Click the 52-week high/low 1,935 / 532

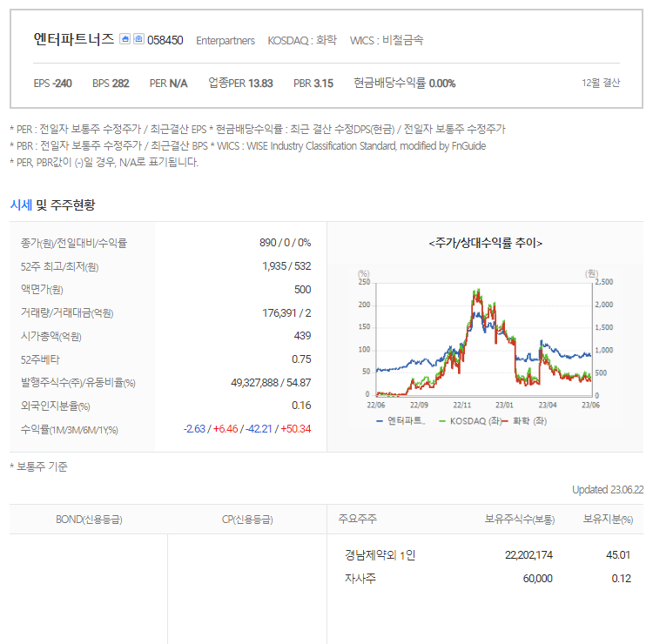point(286,266)
